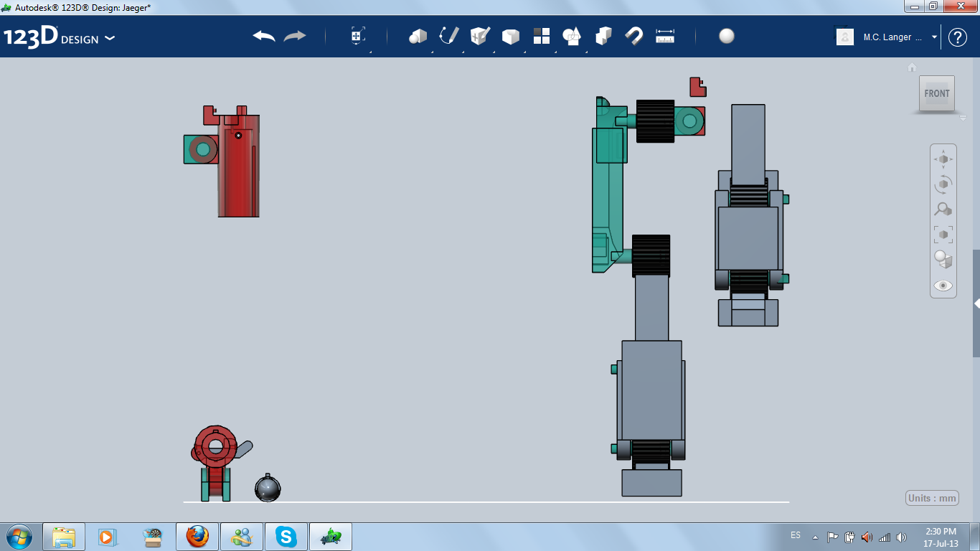980x551 pixels.
Task: Open the network signal tray icon
Action: [885, 537]
